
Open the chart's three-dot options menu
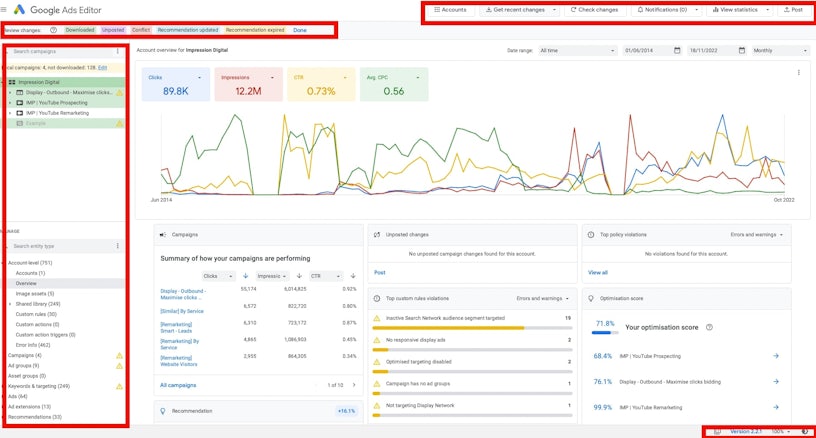pos(797,72)
